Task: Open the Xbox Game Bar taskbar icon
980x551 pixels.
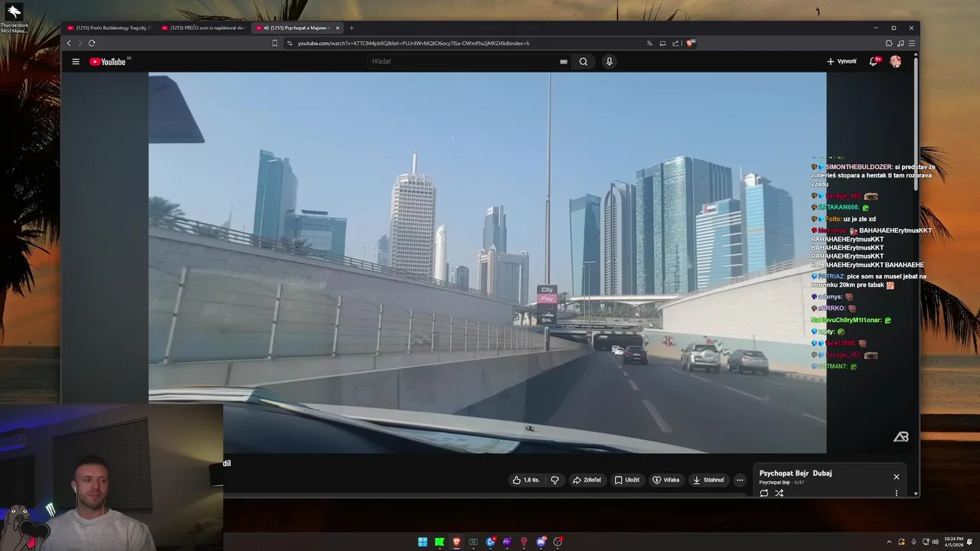Action: (473, 542)
